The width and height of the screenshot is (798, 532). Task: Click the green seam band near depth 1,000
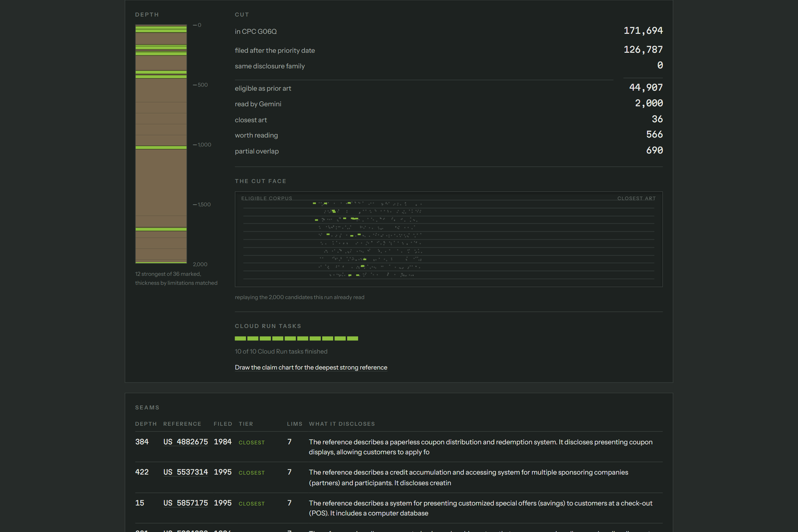(x=161, y=148)
